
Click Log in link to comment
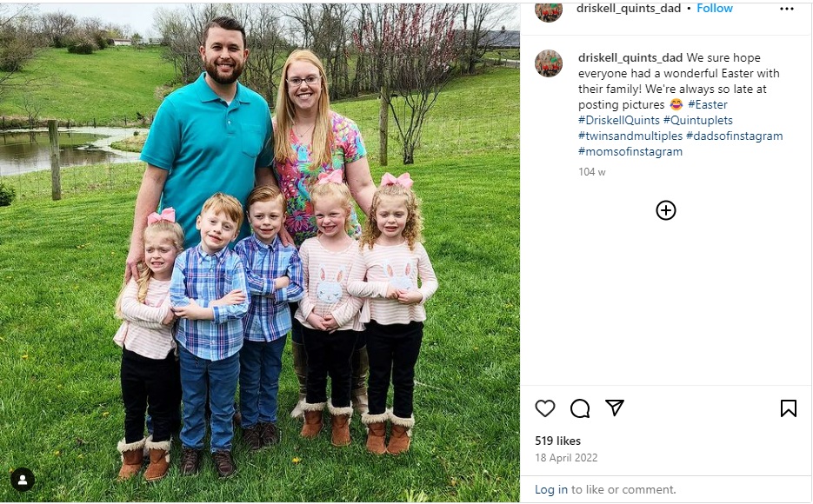[551, 489]
